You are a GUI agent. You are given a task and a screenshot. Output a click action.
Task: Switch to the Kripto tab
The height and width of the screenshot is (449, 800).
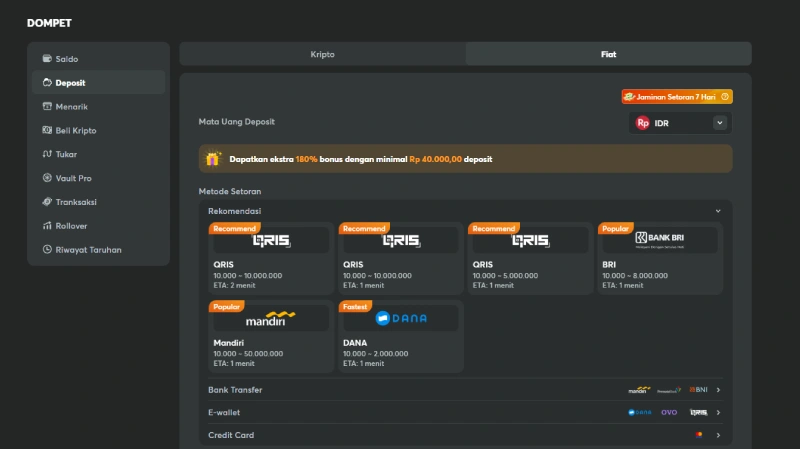[x=322, y=54]
